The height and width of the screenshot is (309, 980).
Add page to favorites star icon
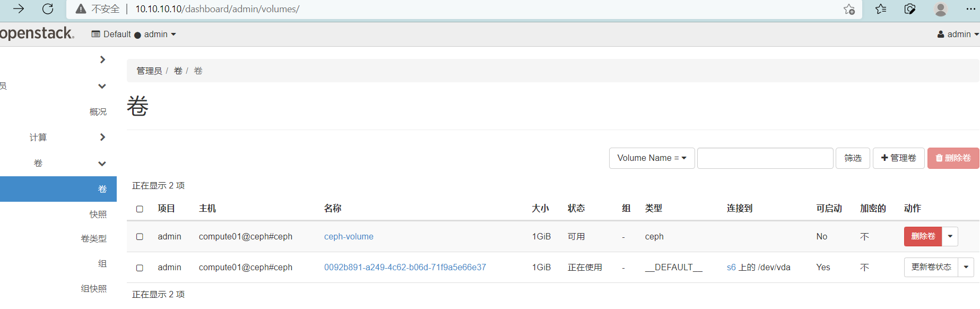[x=849, y=9]
